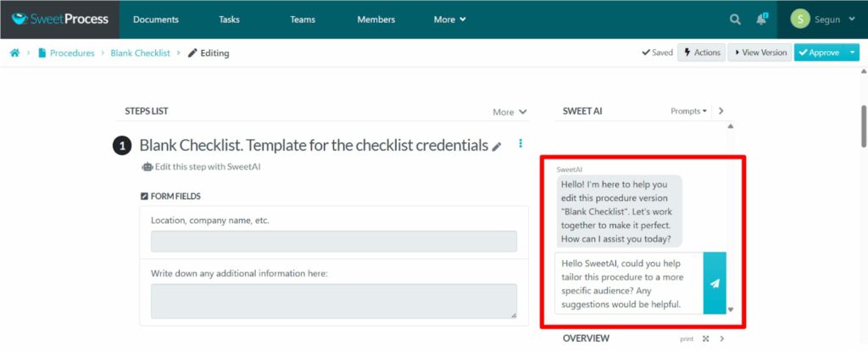868x351 pixels.
Task: Click Edit this step with SweetAI
Action: 201,167
